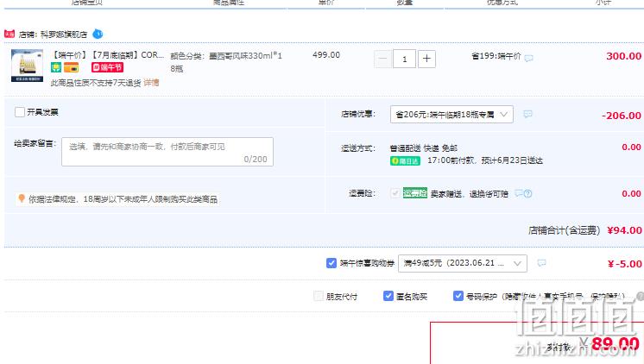This screenshot has height=364, width=644.
Task: Click the 17:00前付款 delivery estimate text
Action: (x=485, y=160)
